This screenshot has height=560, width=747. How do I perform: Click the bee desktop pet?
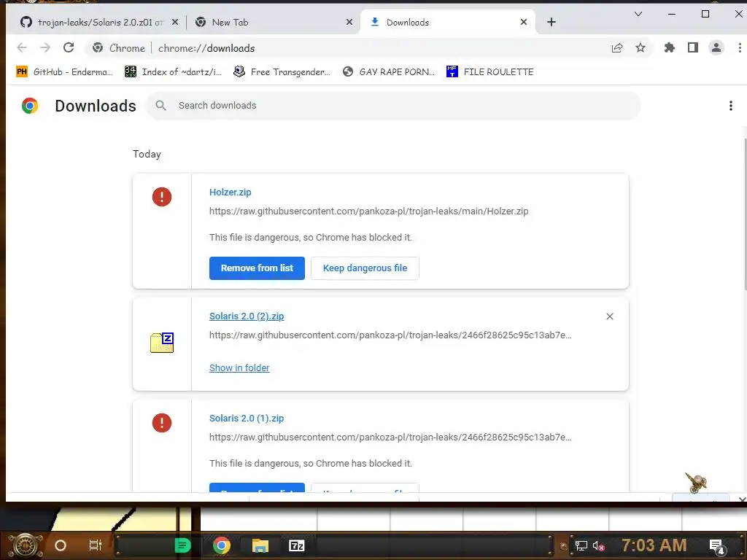pyautogui.click(x=696, y=482)
